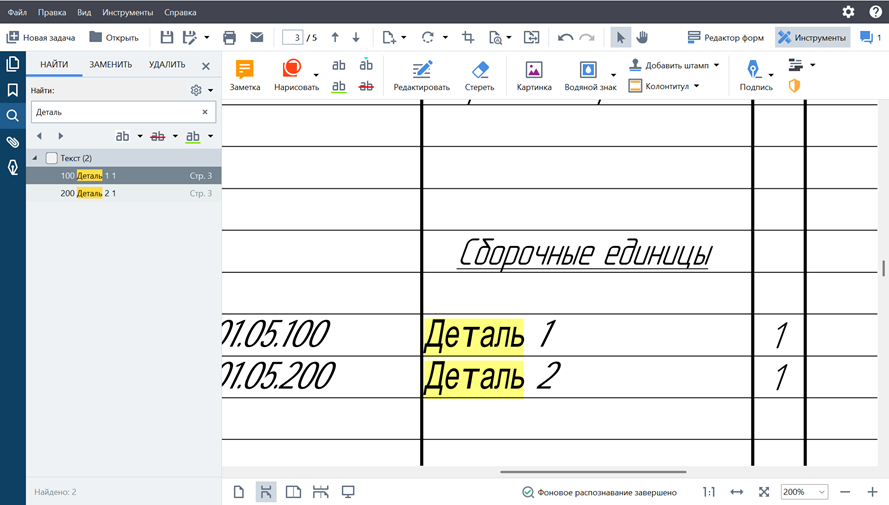Close the search panel
Image resolution: width=889 pixels, height=505 pixels.
206,66
